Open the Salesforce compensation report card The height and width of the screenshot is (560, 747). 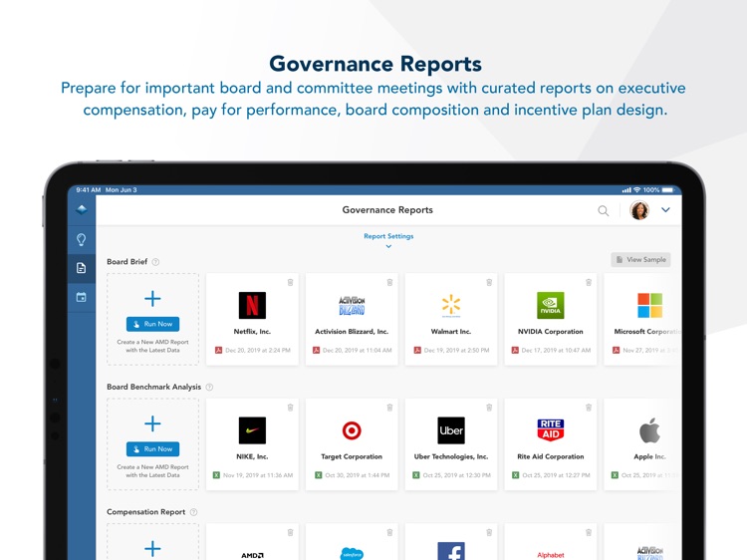352,542
